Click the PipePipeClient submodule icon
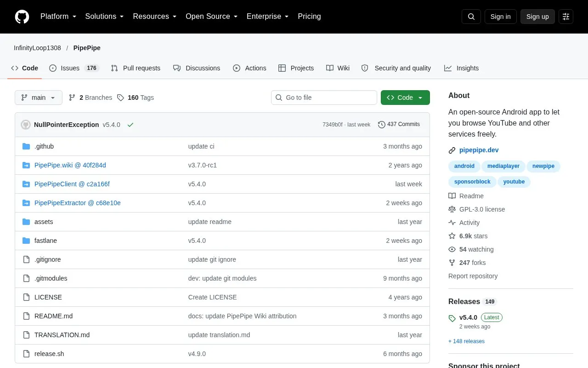 (x=26, y=184)
